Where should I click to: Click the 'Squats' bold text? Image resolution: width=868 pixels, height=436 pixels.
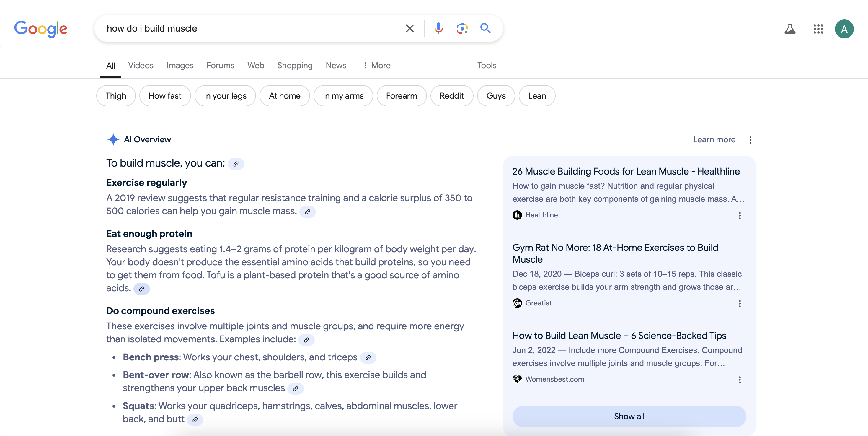click(138, 406)
